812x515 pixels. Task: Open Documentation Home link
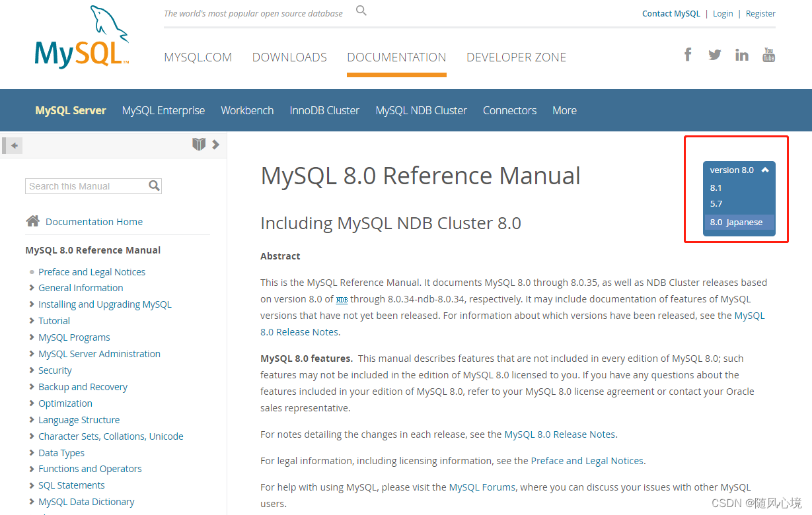[x=94, y=222]
